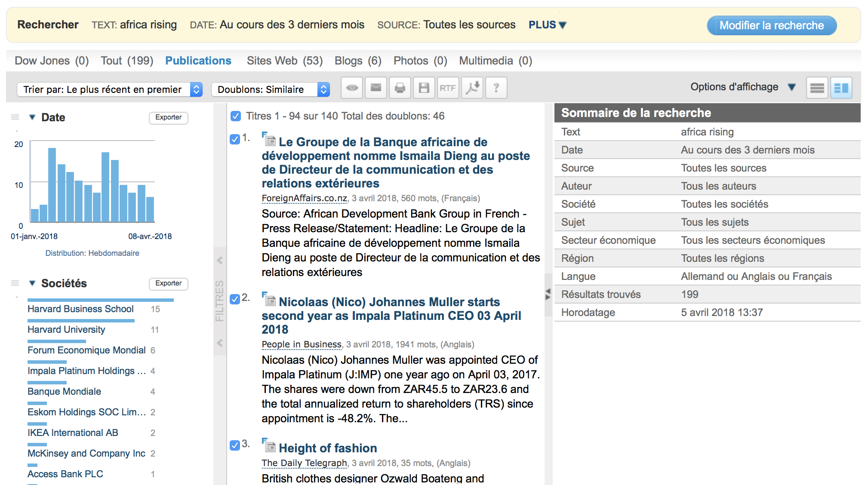Click the lower chevron on FILTRES bar

(x=220, y=343)
